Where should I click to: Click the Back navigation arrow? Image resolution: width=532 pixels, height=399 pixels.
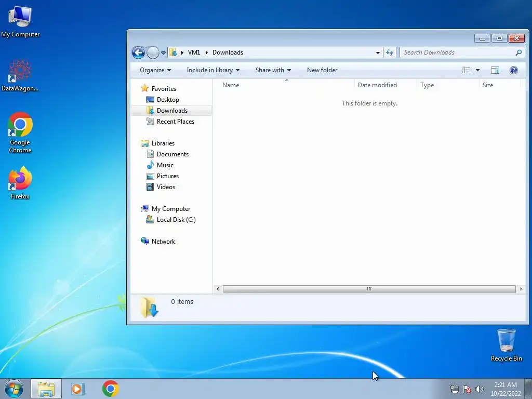coord(138,52)
